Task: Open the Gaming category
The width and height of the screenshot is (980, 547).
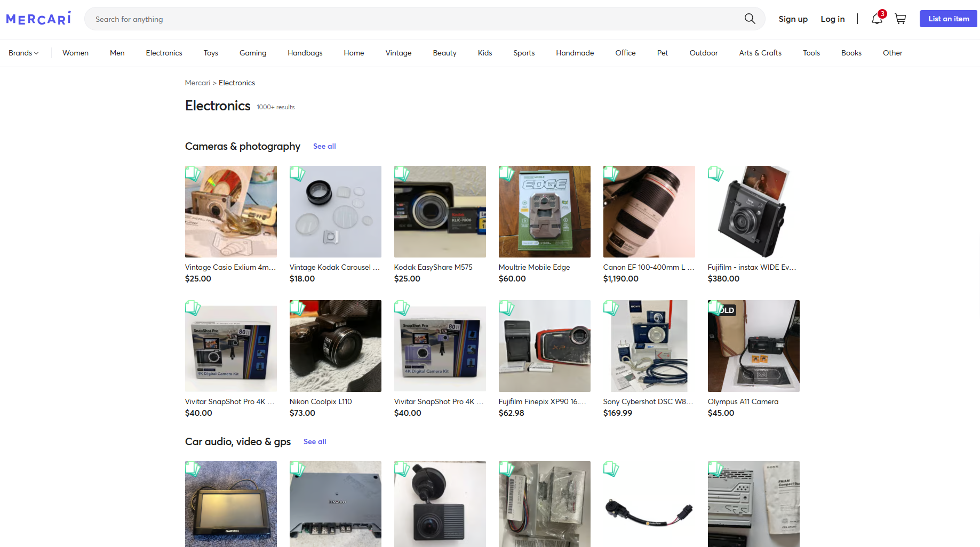Action: (x=253, y=53)
